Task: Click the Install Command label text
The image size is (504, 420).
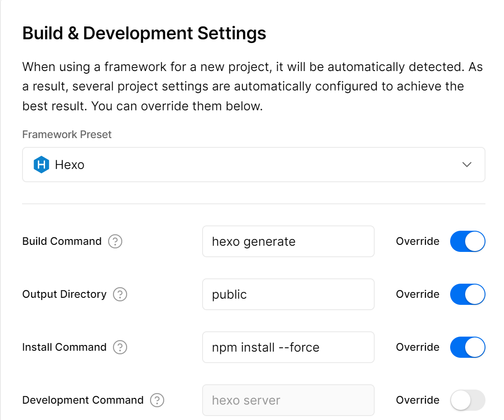Action: pos(64,347)
